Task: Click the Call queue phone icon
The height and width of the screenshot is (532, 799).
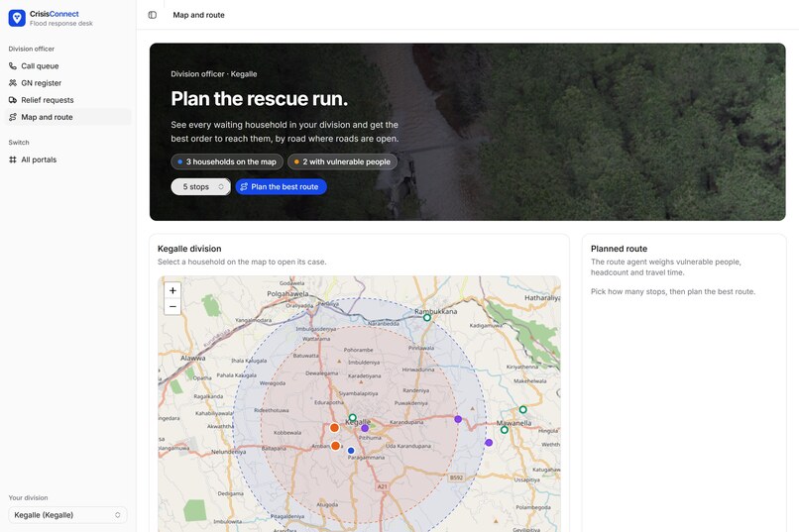Action: coord(13,66)
